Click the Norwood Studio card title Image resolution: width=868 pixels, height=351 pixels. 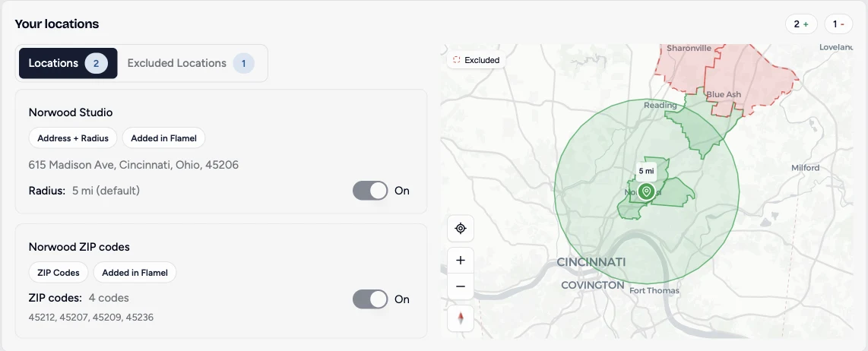(x=71, y=112)
